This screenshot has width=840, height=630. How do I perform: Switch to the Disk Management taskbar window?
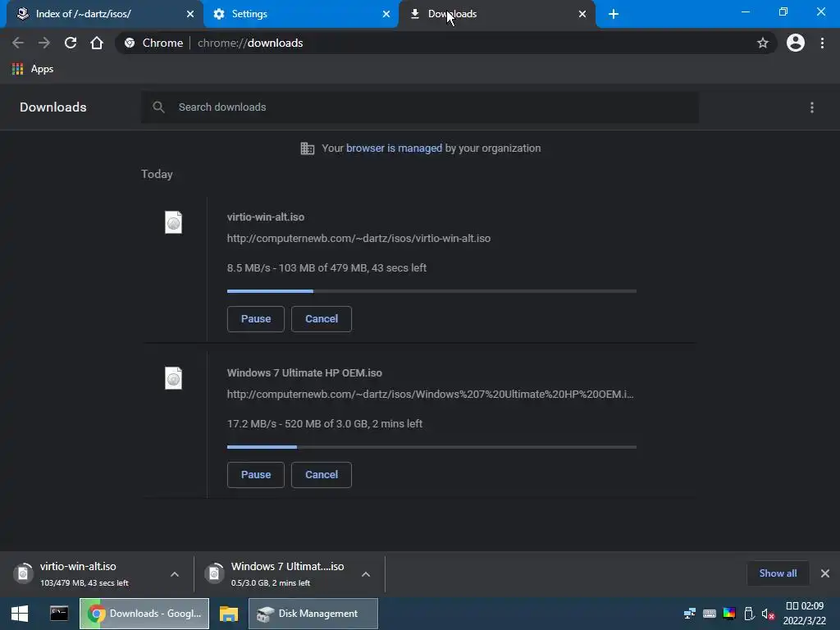pos(313,614)
